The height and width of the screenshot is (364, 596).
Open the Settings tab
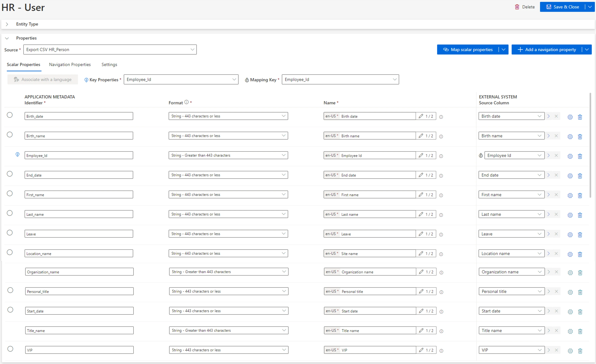coord(109,65)
